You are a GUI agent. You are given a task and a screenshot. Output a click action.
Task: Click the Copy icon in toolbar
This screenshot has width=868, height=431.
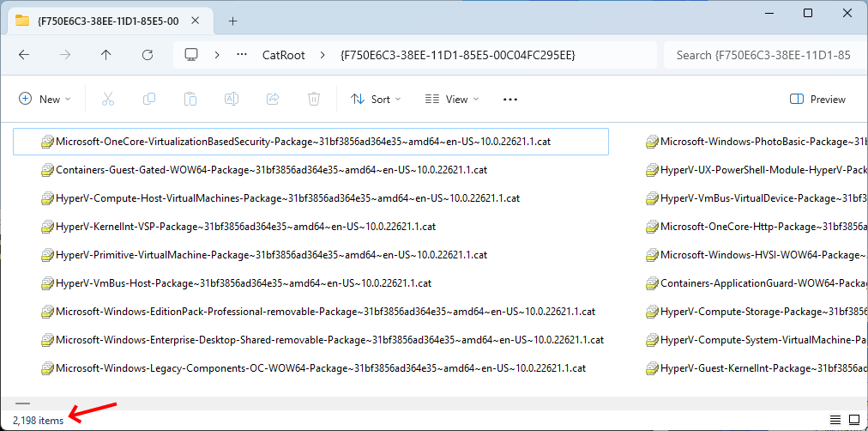coord(149,100)
